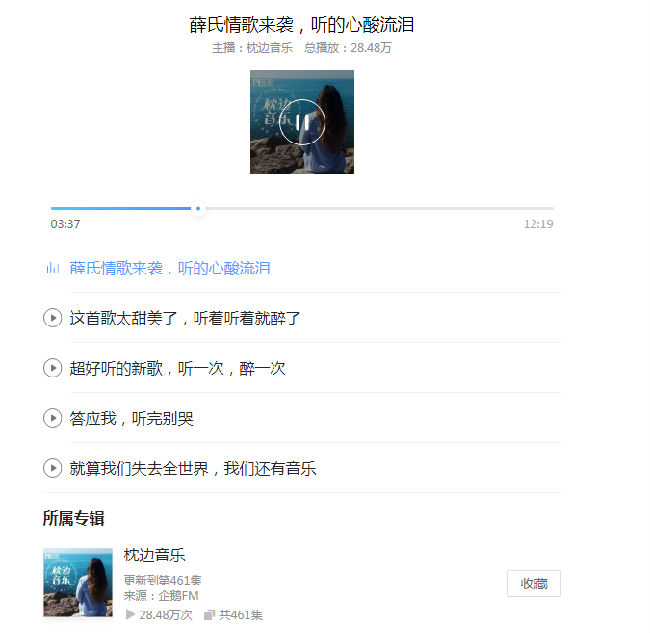Viewport: 650px width, 633px height.
Task: Click the 来源：企鹅FM source text
Action: [x=161, y=596]
